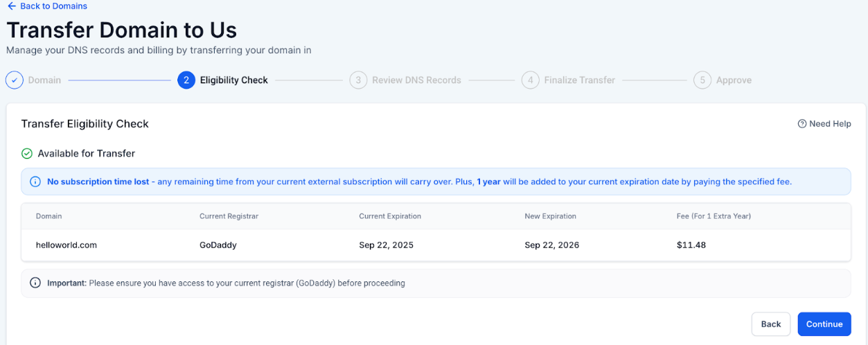Go to the Finalize Transfer step
The width and height of the screenshot is (868, 345).
[x=579, y=80]
